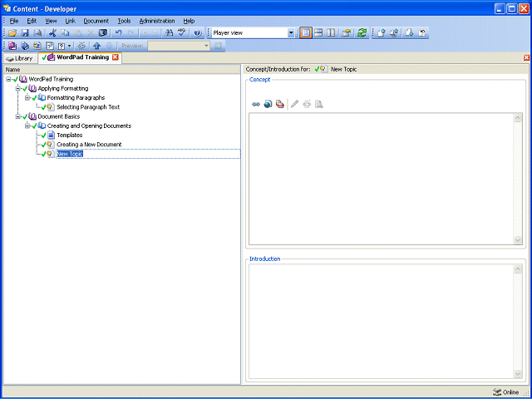Click the Check In document icon
Image resolution: width=532 pixels, height=399 pixels.
pos(381,33)
